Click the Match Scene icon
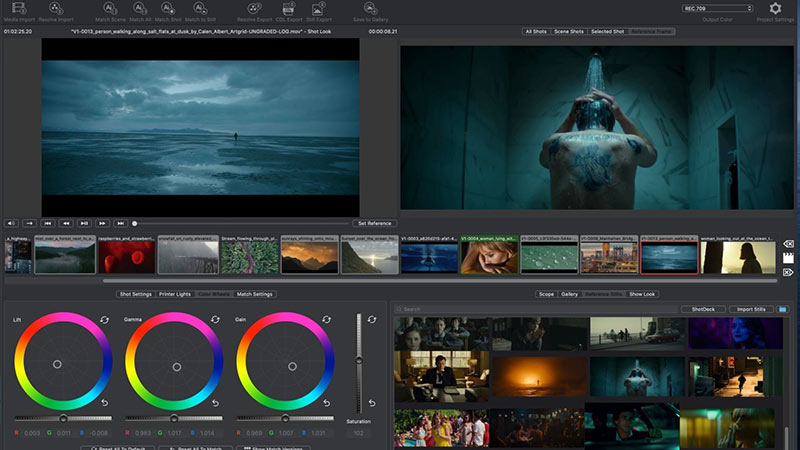800x450 pixels. 108,8
